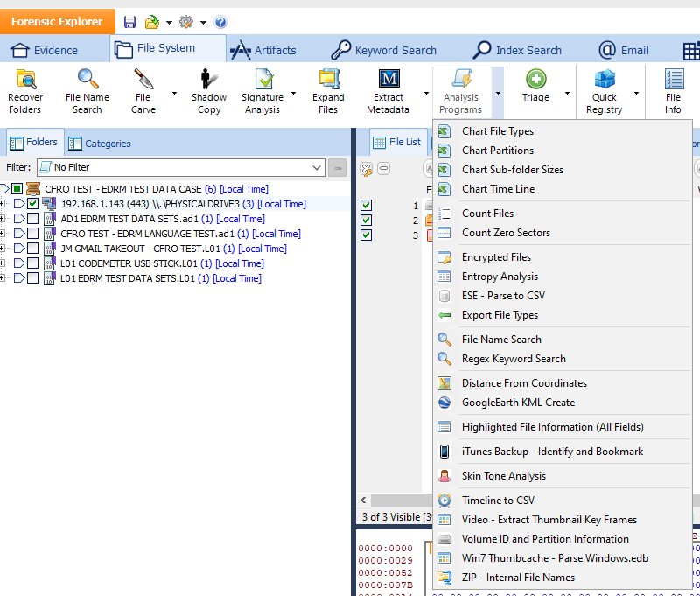This screenshot has height=596, width=700.
Task: Choose Entropy Analysis from the menu
Action: pyautogui.click(x=500, y=277)
